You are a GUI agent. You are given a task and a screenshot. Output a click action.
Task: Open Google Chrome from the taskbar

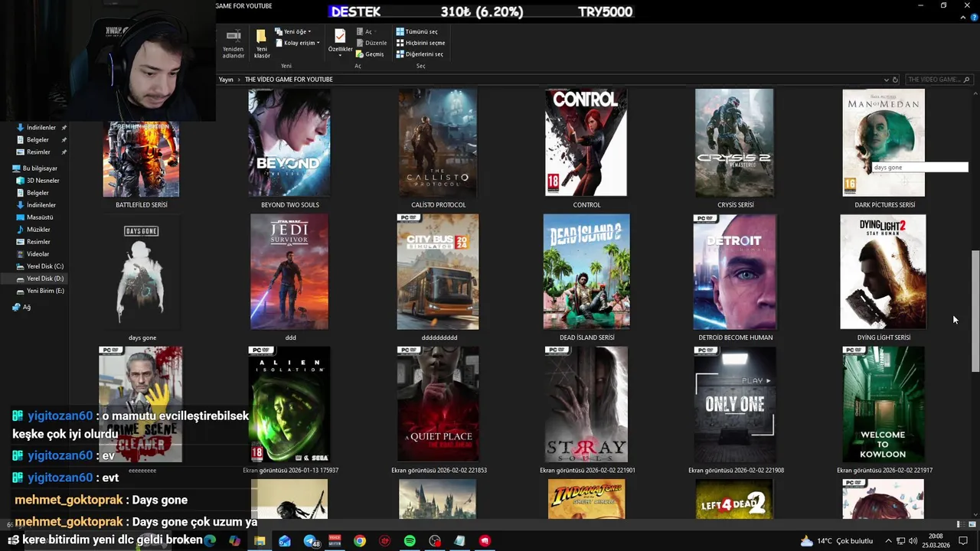pos(360,541)
